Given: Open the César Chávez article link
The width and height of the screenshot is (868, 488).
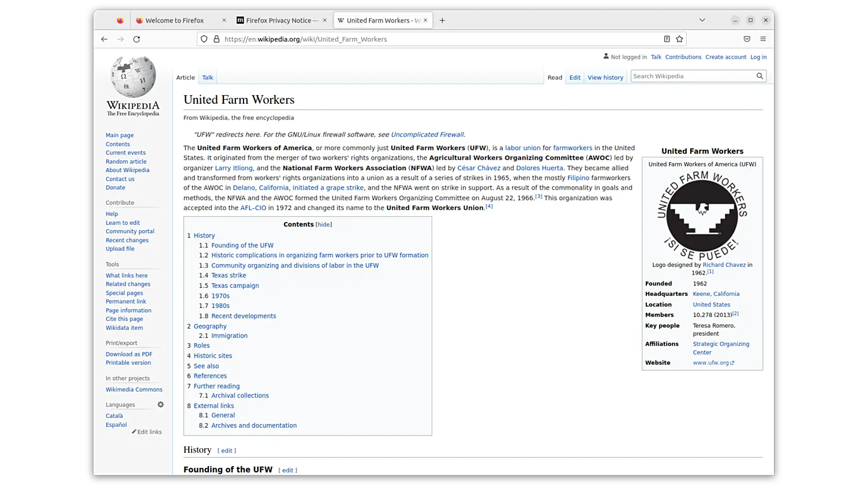Looking at the screenshot, I should (x=478, y=168).
